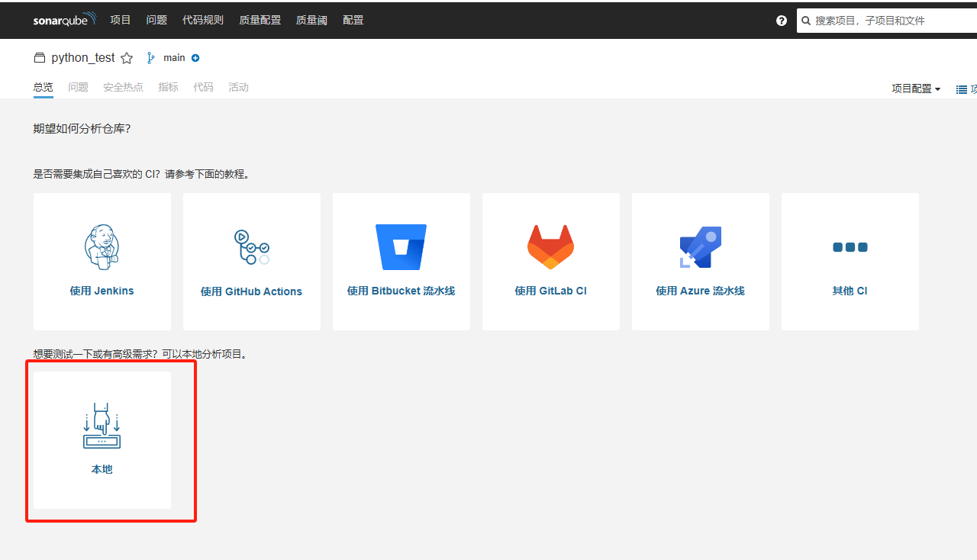This screenshot has width=977, height=560.
Task: Click the SonarQube logo
Action: tap(65, 20)
